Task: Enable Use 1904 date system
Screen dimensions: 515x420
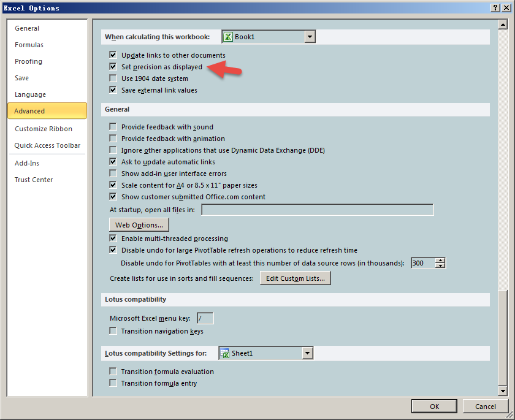Action: [x=113, y=78]
